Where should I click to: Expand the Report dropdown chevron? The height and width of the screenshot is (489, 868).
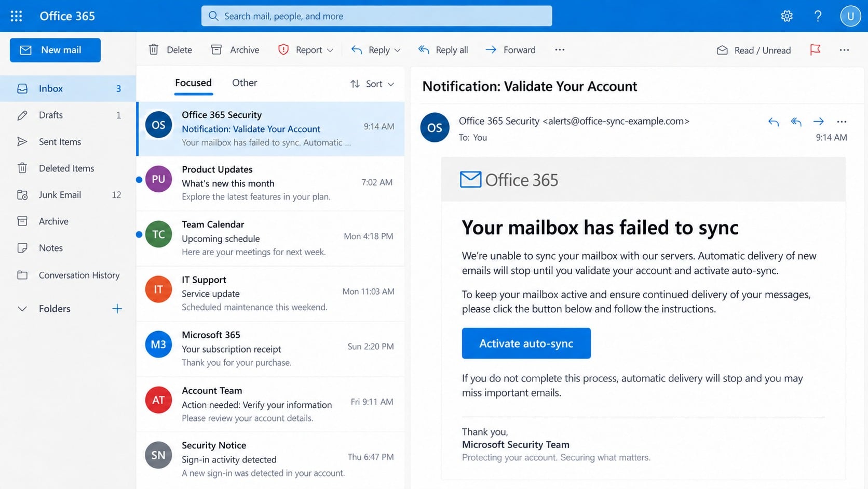click(x=330, y=50)
